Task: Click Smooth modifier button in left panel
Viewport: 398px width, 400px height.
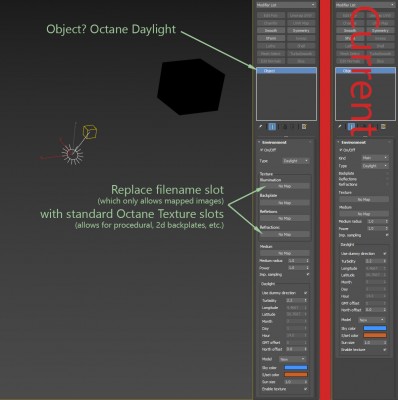Action: coord(271,31)
